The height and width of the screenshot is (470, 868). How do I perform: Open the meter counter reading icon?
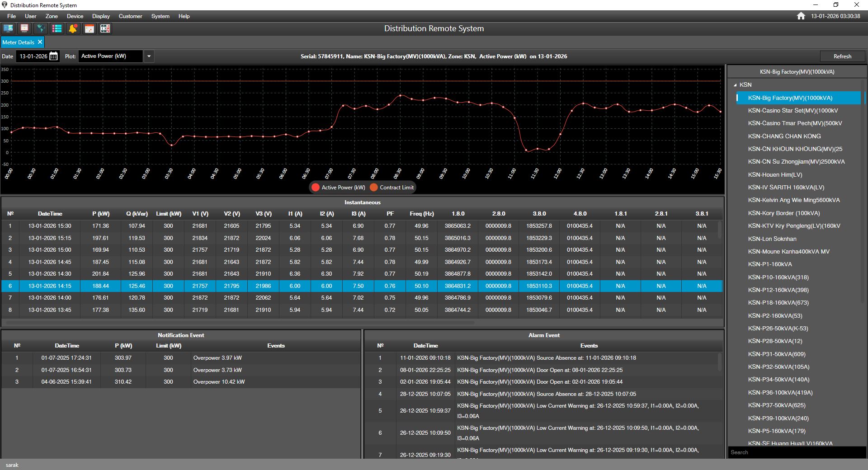[105, 28]
